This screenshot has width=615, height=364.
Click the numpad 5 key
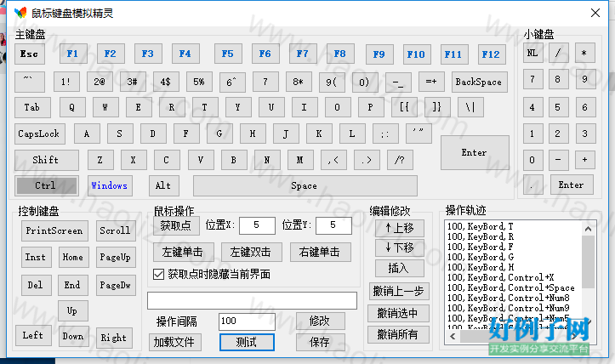[558, 107]
